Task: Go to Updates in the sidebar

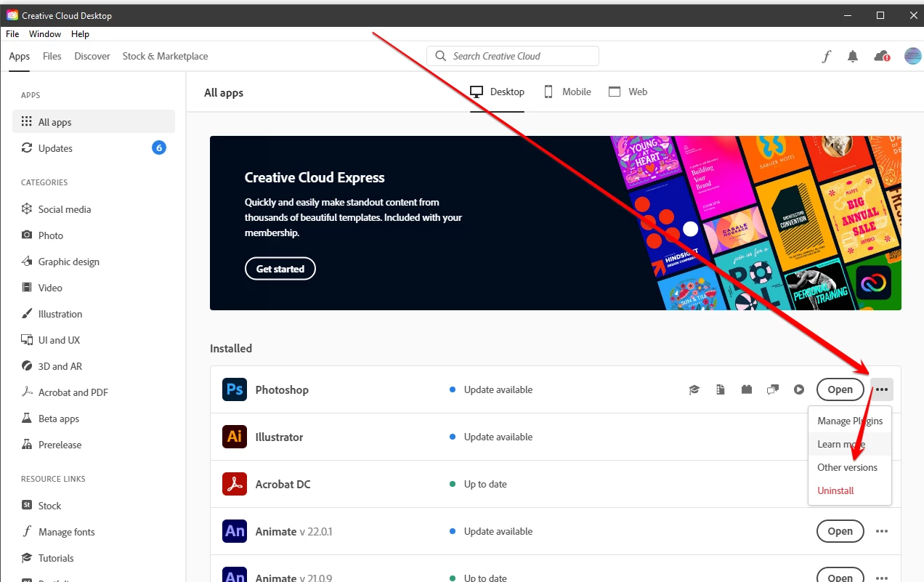Action: (94, 148)
